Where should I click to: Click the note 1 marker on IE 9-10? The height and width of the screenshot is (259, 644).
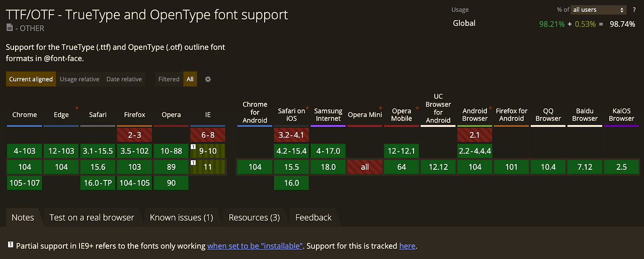[193, 147]
